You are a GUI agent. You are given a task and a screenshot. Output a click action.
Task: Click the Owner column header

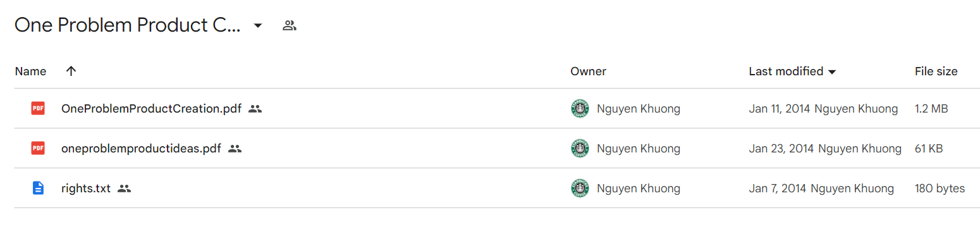click(x=588, y=71)
